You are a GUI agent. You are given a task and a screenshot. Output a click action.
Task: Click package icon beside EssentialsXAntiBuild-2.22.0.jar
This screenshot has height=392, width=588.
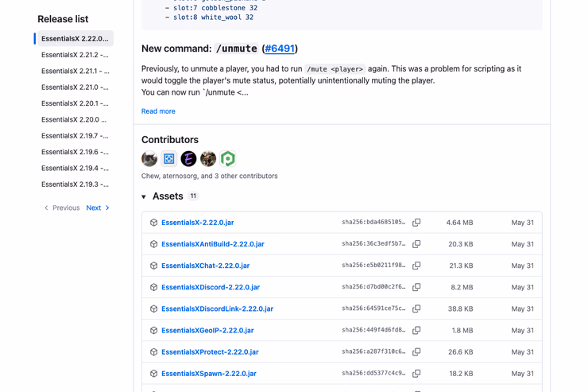tap(153, 244)
